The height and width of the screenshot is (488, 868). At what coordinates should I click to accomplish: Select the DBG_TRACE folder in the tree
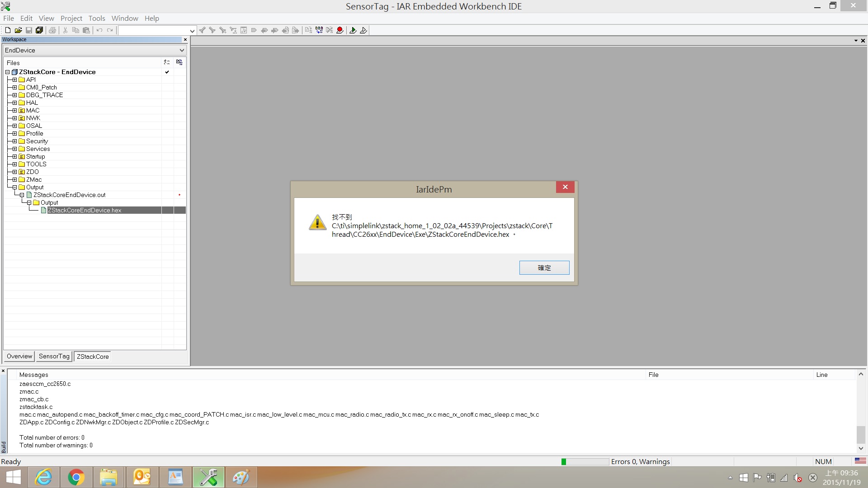point(44,95)
